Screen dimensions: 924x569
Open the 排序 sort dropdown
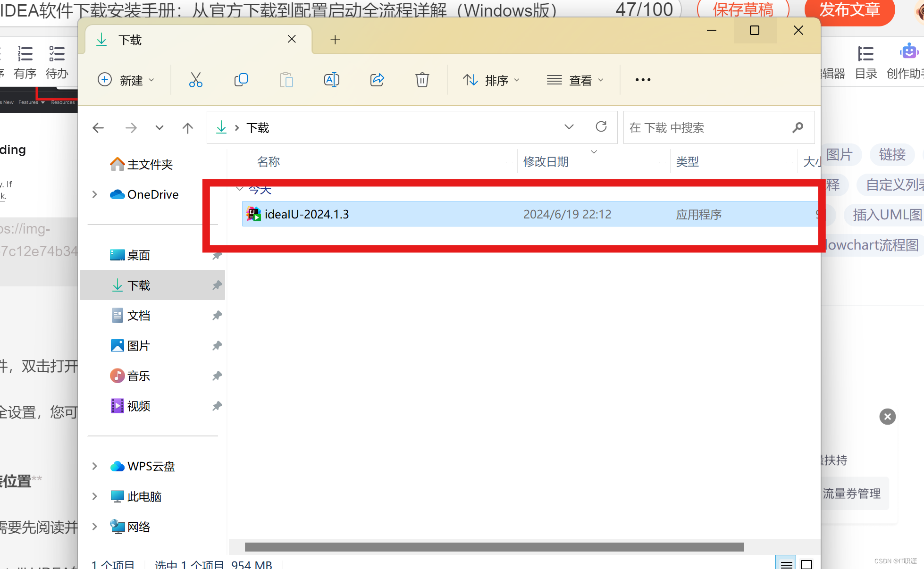pos(491,80)
